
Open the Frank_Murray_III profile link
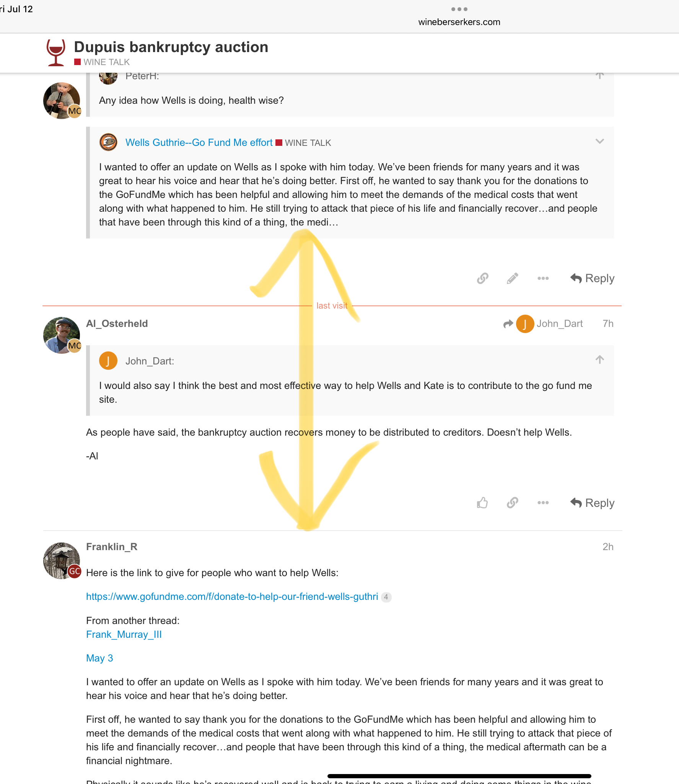click(x=124, y=634)
